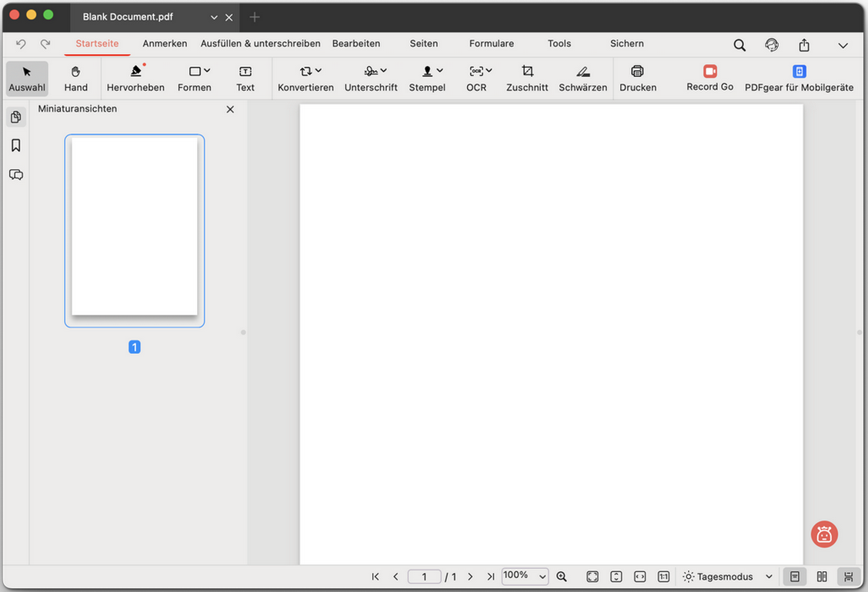The image size is (868, 592).
Task: Switch to the Bearbeiten tab
Action: 356,44
